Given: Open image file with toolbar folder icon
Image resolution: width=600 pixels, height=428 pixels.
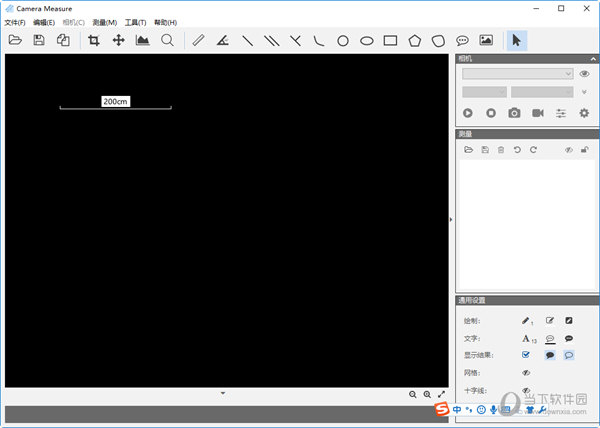Looking at the screenshot, I should pyautogui.click(x=15, y=40).
